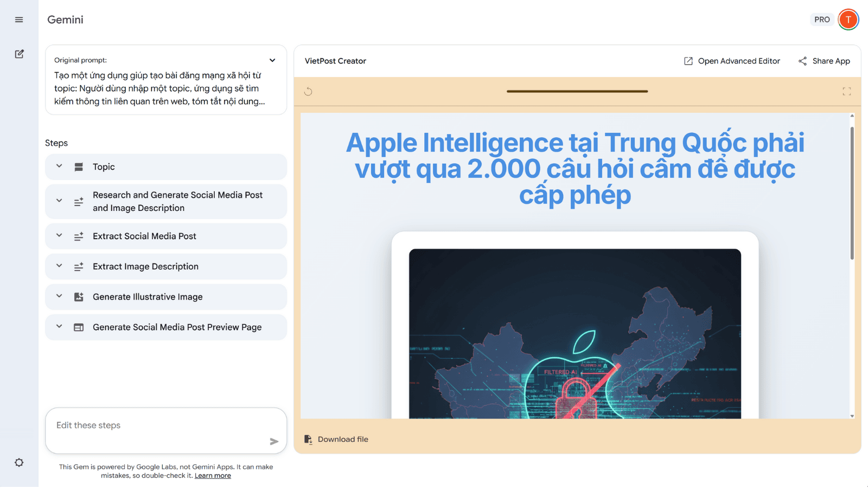Image resolution: width=868 pixels, height=488 pixels.
Task: Collapse the Original prompt section
Action: click(272, 60)
